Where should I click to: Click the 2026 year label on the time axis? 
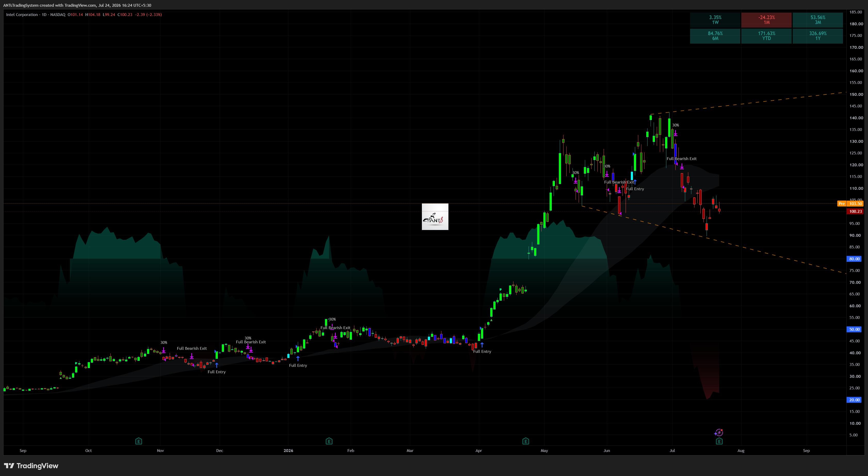tap(289, 450)
